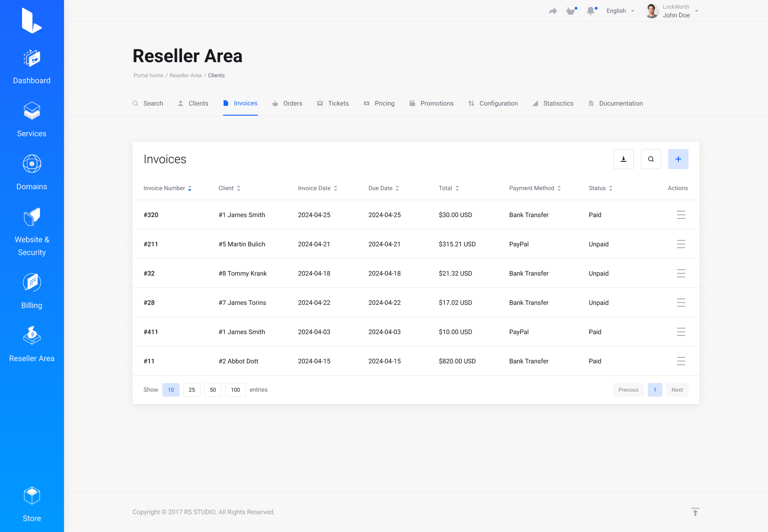Go to Reseller Area breadcrumb link

tap(185, 75)
